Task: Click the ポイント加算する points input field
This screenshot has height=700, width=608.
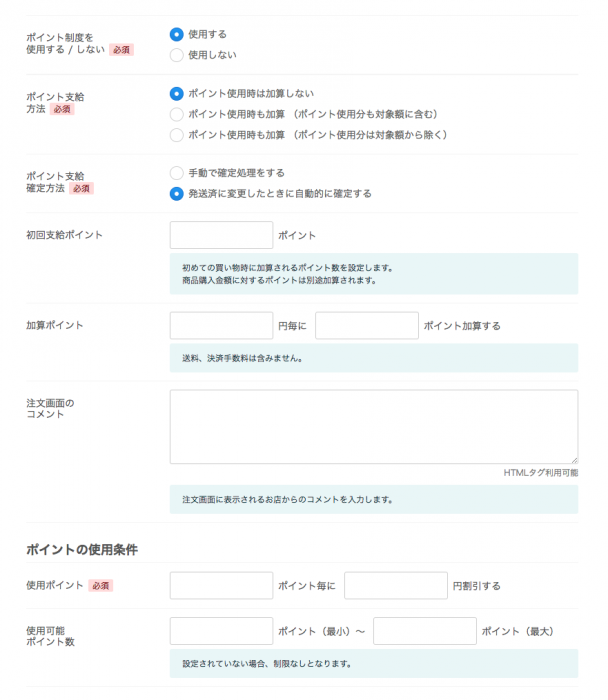Action: [x=367, y=325]
